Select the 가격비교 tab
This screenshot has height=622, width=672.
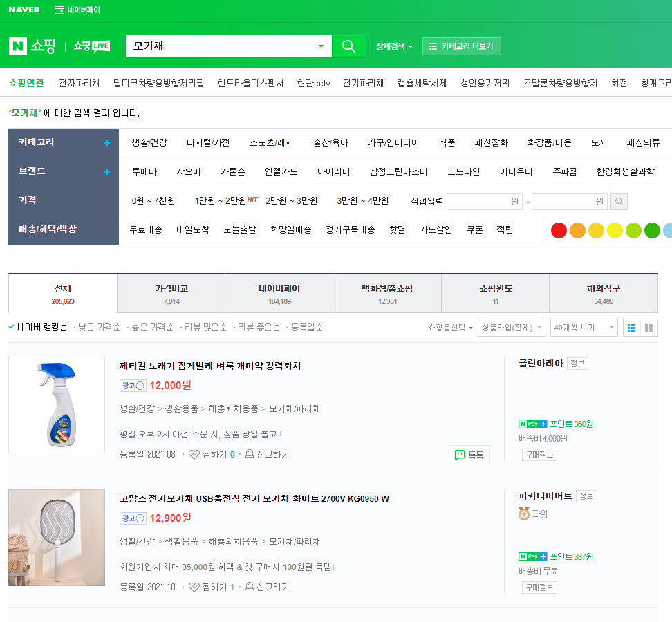tap(171, 294)
